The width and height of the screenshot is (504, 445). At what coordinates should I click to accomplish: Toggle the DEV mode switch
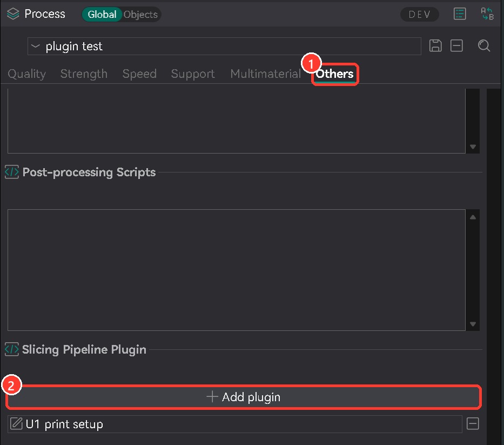pyautogui.click(x=420, y=15)
